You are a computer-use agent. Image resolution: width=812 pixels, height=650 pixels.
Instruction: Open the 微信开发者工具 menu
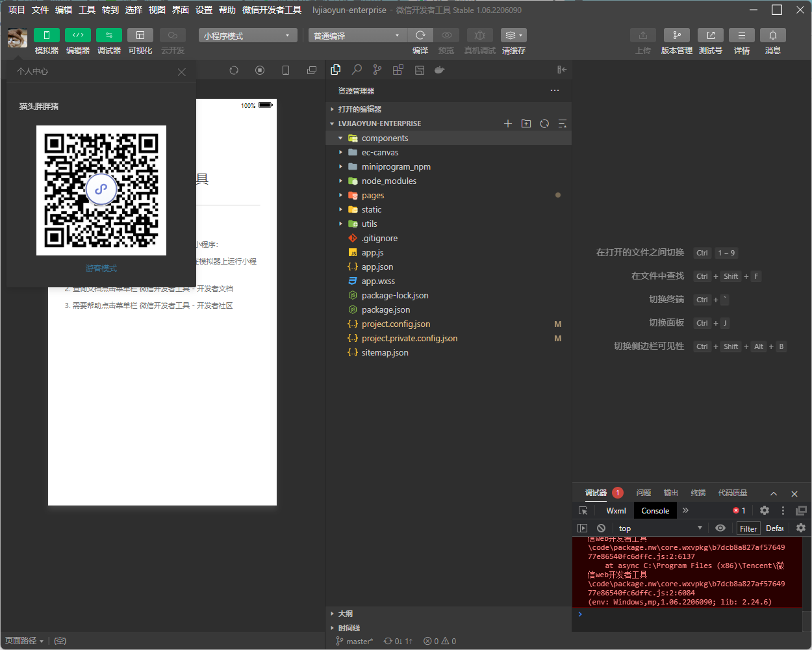(272, 10)
